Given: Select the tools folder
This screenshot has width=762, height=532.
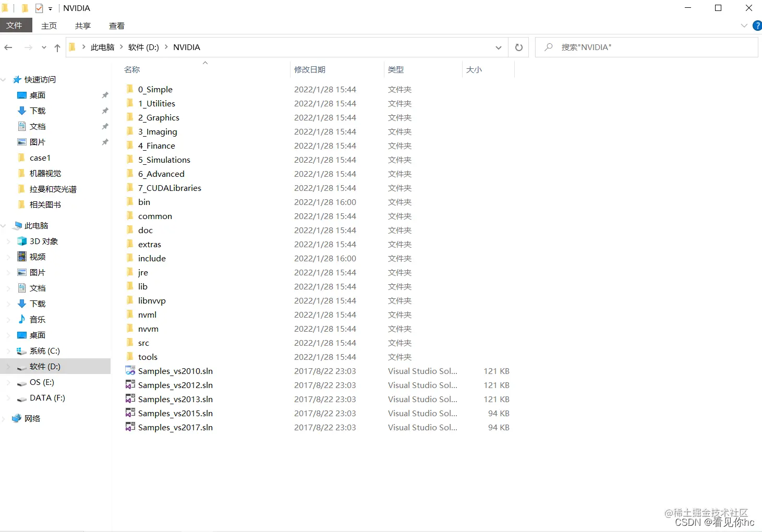Looking at the screenshot, I should click(148, 357).
